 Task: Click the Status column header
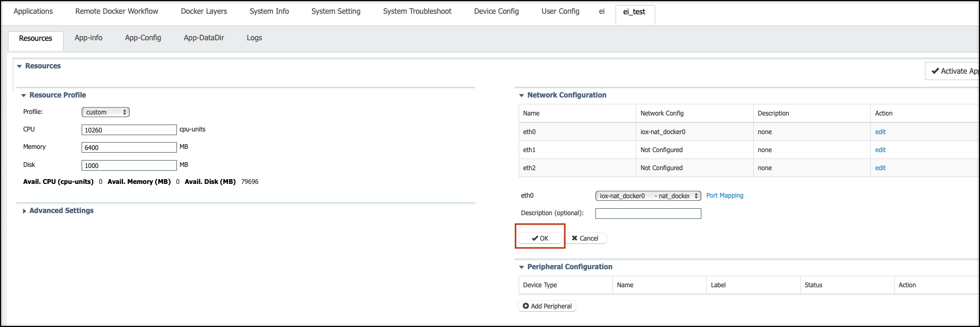[847, 285]
